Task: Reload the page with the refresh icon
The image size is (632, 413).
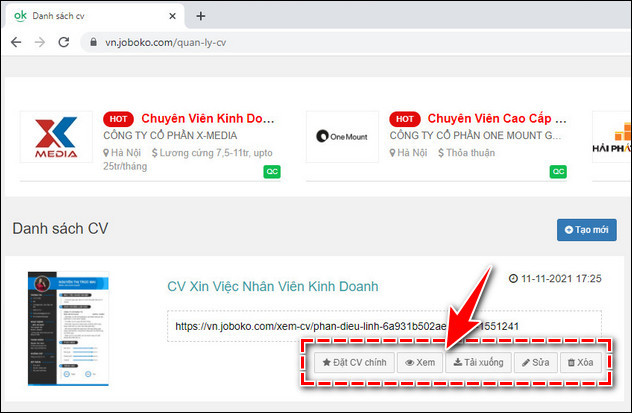Action: 64,42
